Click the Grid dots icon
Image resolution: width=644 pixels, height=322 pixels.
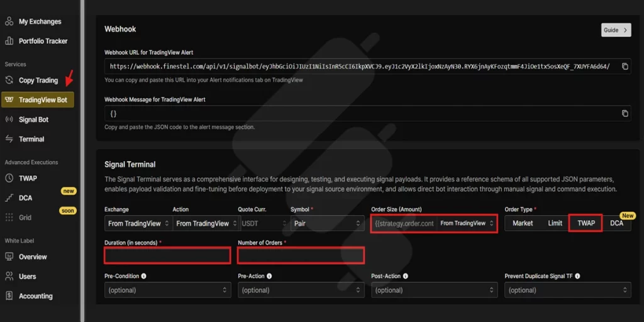click(9, 217)
